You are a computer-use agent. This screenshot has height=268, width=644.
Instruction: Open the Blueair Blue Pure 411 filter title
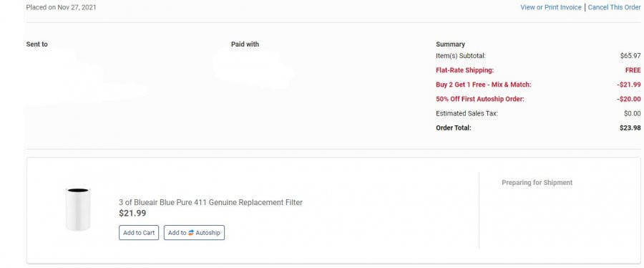point(210,202)
